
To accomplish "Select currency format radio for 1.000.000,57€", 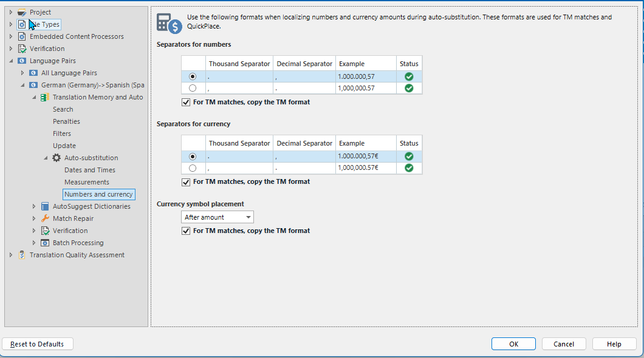I will click(193, 157).
